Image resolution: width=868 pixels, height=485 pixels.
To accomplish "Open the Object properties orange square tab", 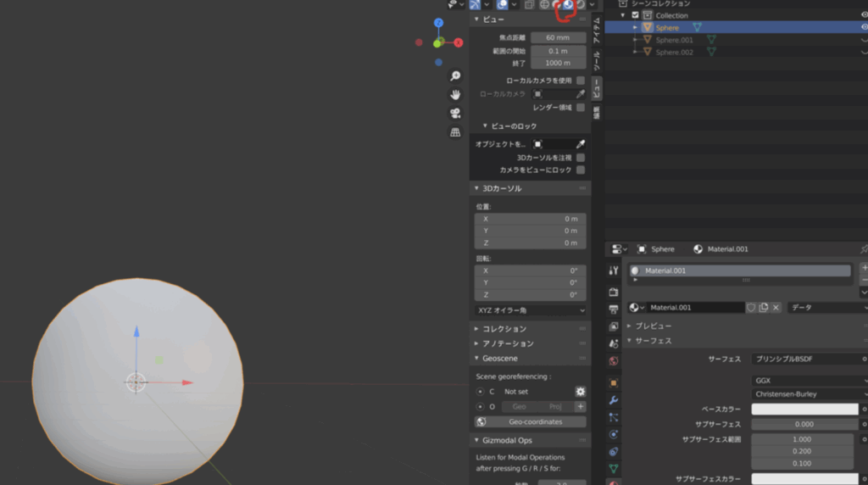I will (614, 382).
